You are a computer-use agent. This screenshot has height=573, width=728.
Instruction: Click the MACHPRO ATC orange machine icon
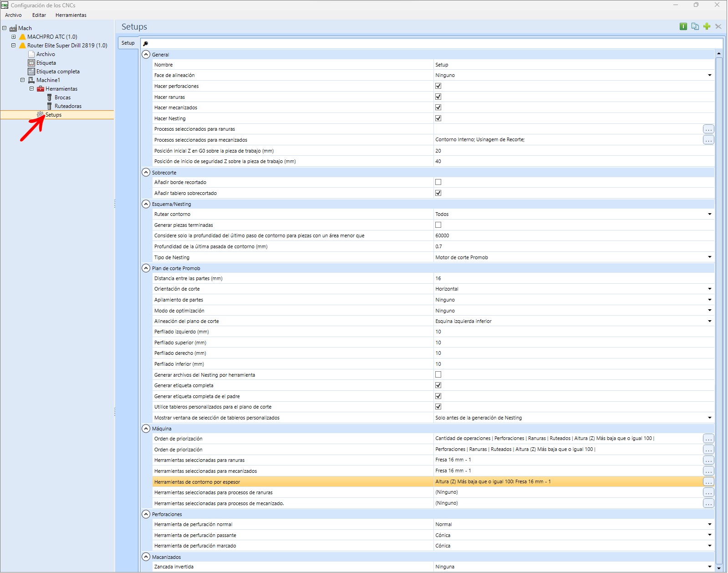(x=22, y=37)
